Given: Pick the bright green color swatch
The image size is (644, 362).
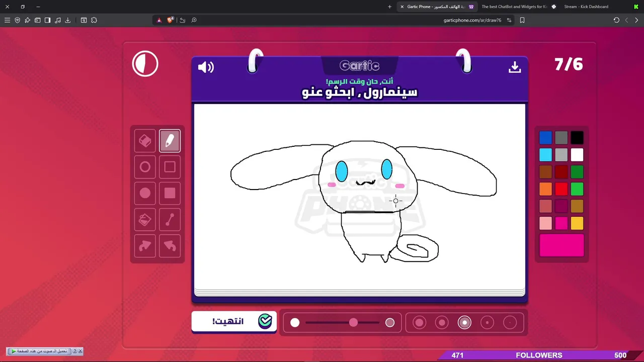Looking at the screenshot, I should tap(577, 189).
